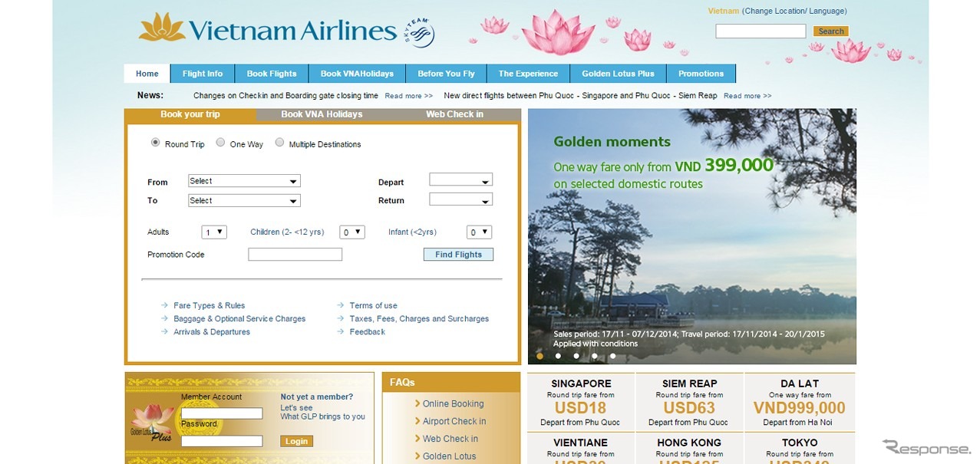This screenshot has height=464, width=980.
Task: Switch to Book VNA Holidays tab
Action: (322, 114)
